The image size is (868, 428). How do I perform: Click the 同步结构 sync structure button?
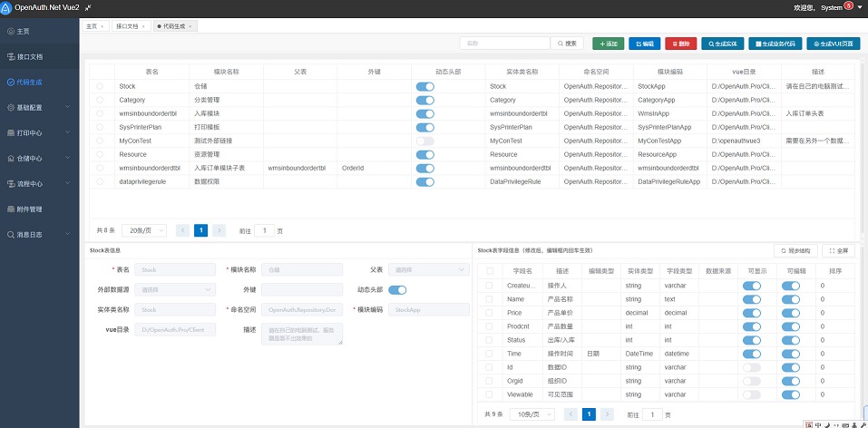click(795, 250)
